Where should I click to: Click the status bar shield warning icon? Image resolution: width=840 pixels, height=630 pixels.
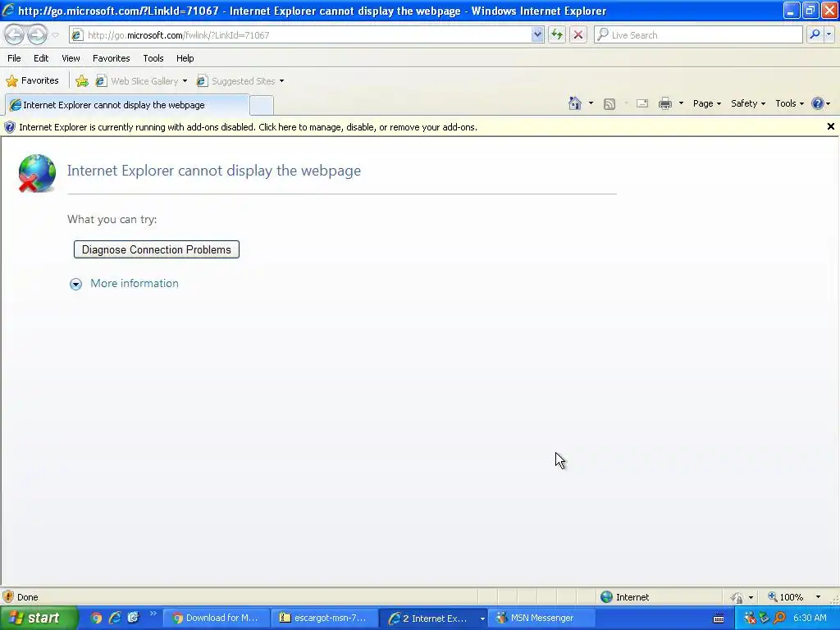click(8, 597)
